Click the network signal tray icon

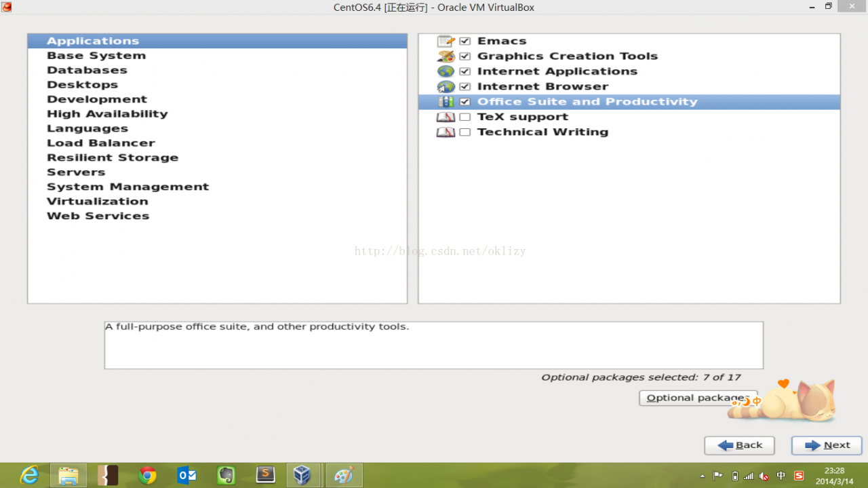tap(749, 476)
